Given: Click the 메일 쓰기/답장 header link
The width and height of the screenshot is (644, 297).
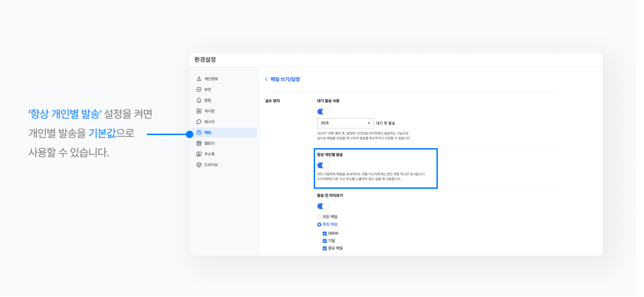Looking at the screenshot, I should pos(285,79).
